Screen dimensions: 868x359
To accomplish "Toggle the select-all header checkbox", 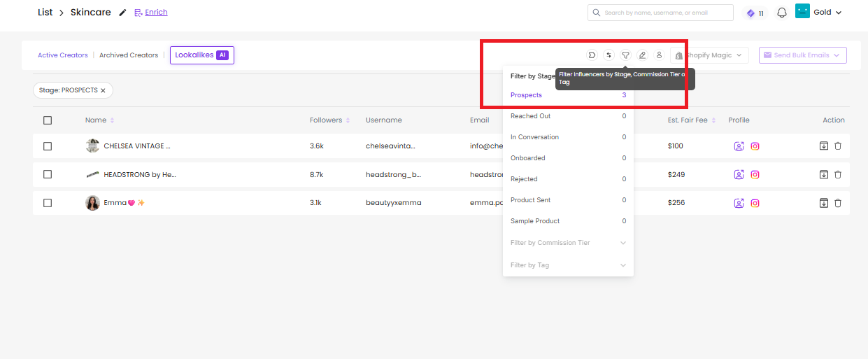I will [48, 120].
